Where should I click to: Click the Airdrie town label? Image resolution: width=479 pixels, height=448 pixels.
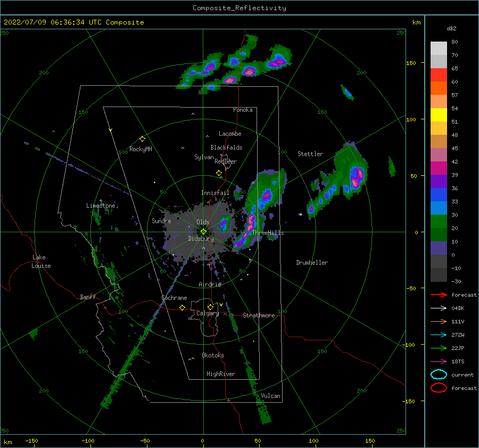point(210,284)
